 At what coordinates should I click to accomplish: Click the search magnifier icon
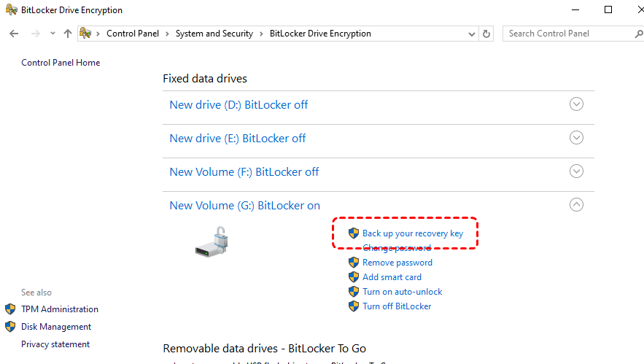coord(639,34)
